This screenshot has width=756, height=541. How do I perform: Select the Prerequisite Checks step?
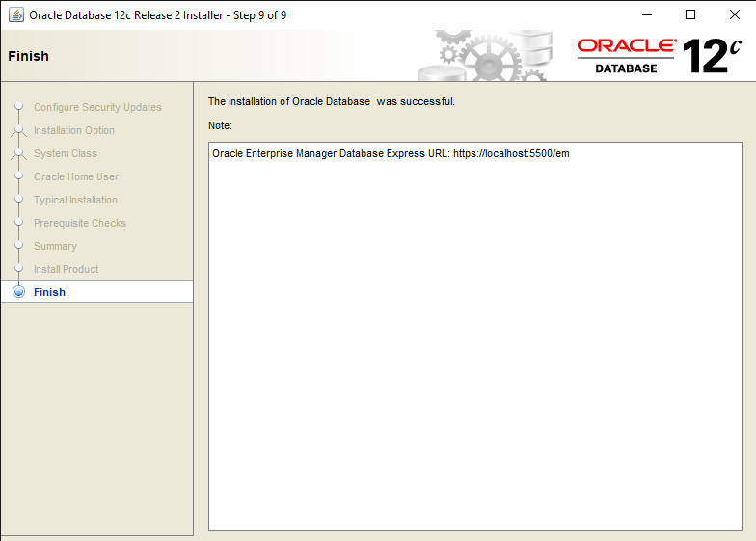(x=79, y=223)
